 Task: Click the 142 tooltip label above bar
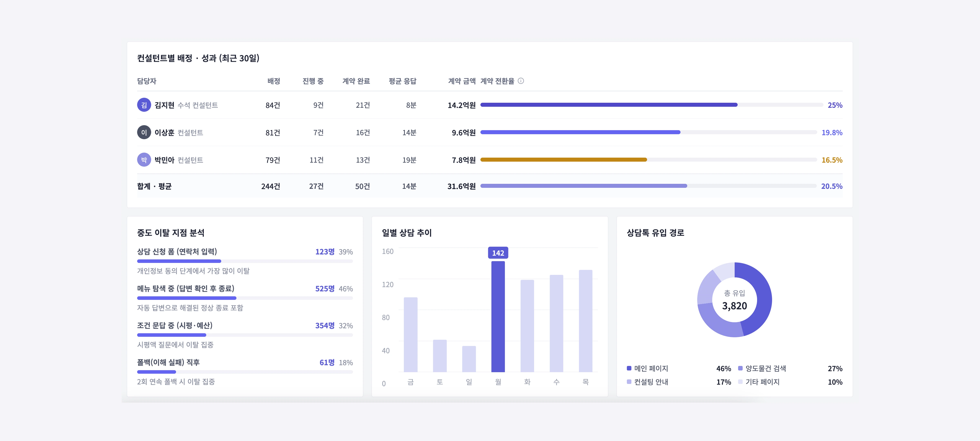coord(498,253)
